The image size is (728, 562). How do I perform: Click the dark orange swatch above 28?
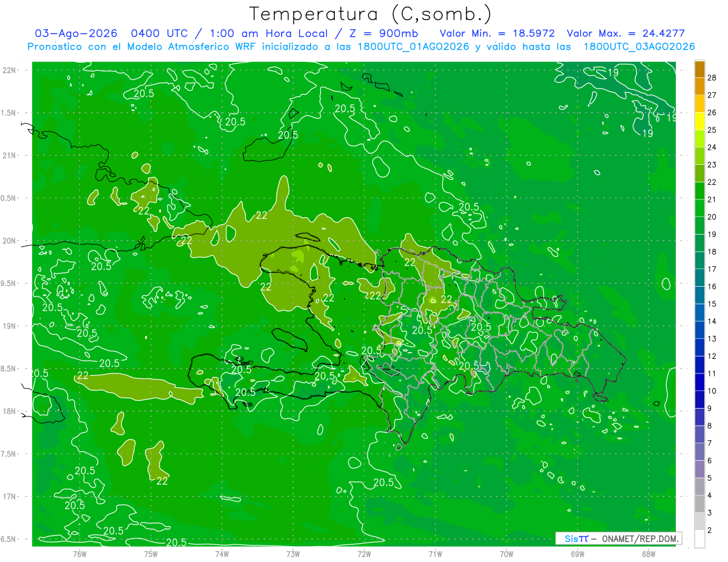tap(699, 69)
